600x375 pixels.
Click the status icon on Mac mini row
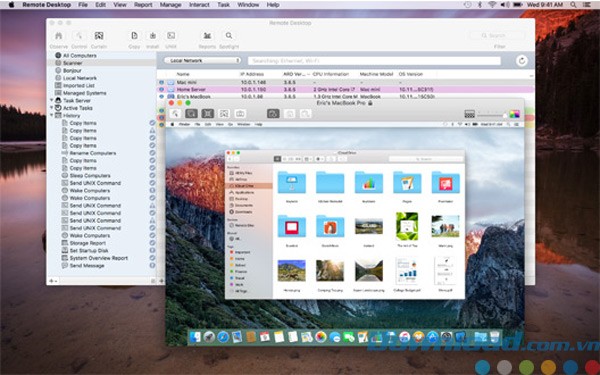click(x=161, y=82)
